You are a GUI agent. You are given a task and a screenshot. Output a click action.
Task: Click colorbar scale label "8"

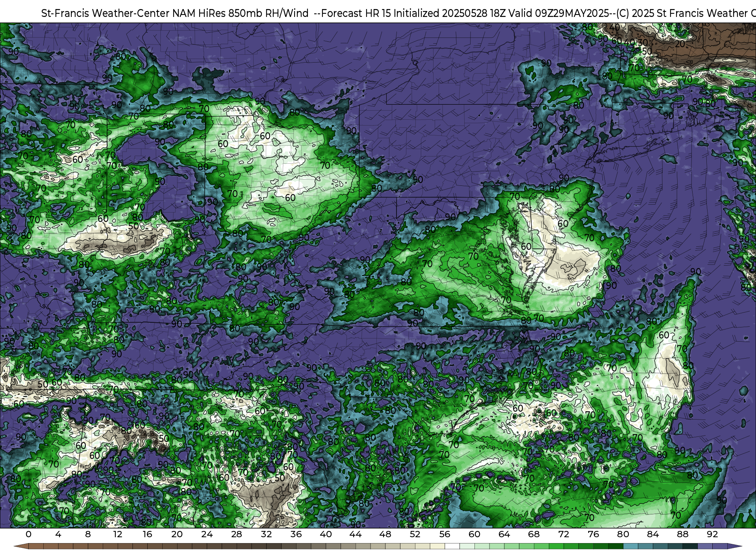click(88, 534)
